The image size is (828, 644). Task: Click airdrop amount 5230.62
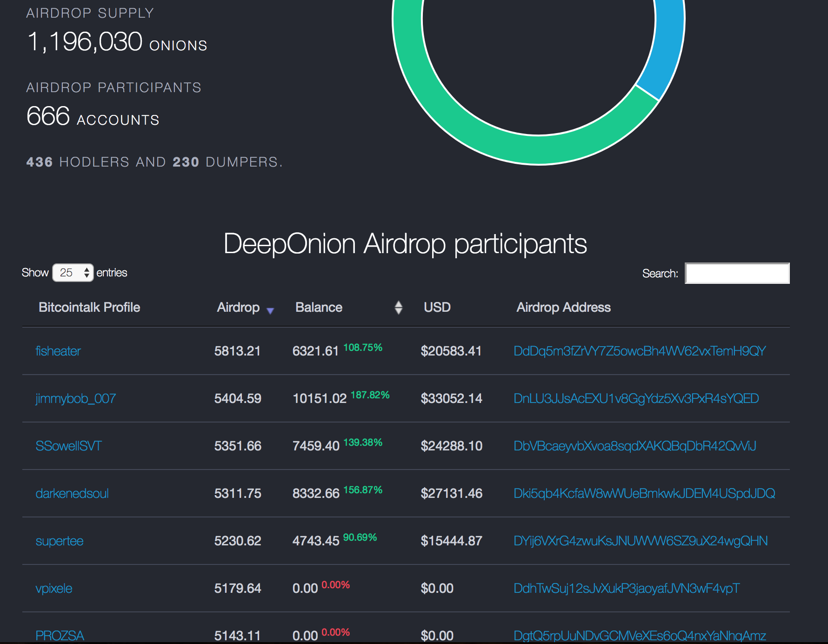coord(238,541)
